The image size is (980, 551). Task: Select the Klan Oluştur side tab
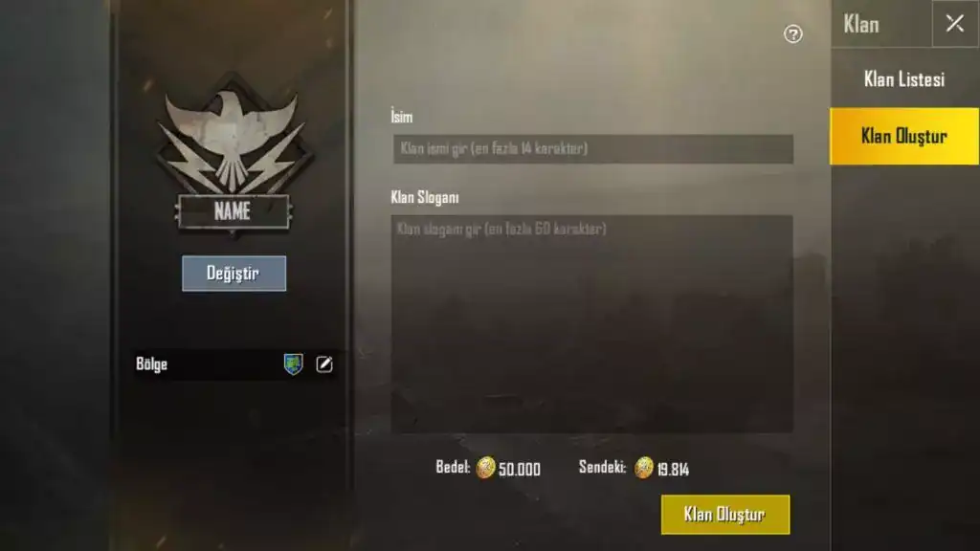click(x=903, y=136)
